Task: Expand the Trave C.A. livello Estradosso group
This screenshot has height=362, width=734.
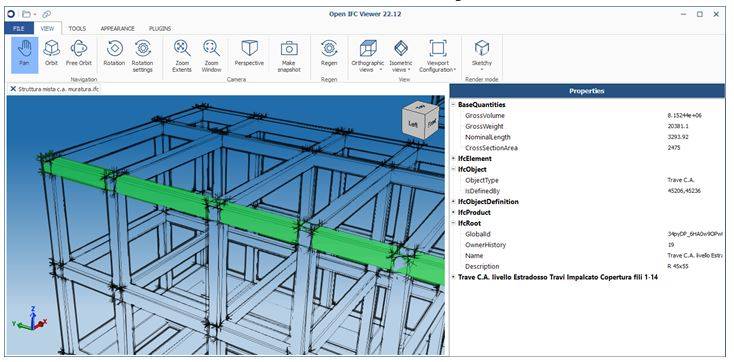Action: (x=453, y=277)
